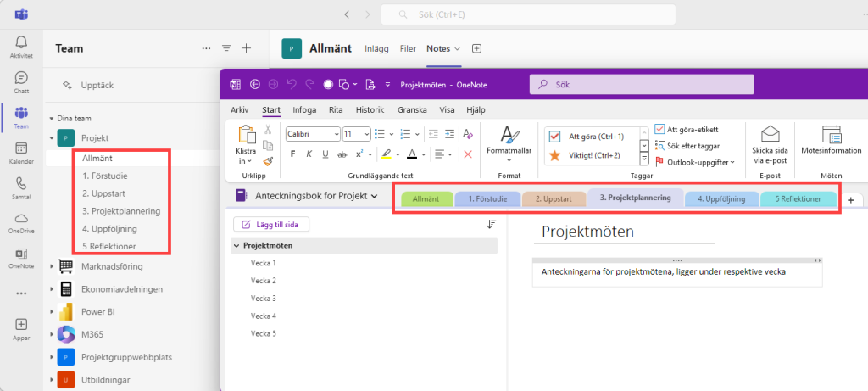This screenshot has width=868, height=391.
Task: Pick yellow highlighter color
Action: click(x=386, y=154)
